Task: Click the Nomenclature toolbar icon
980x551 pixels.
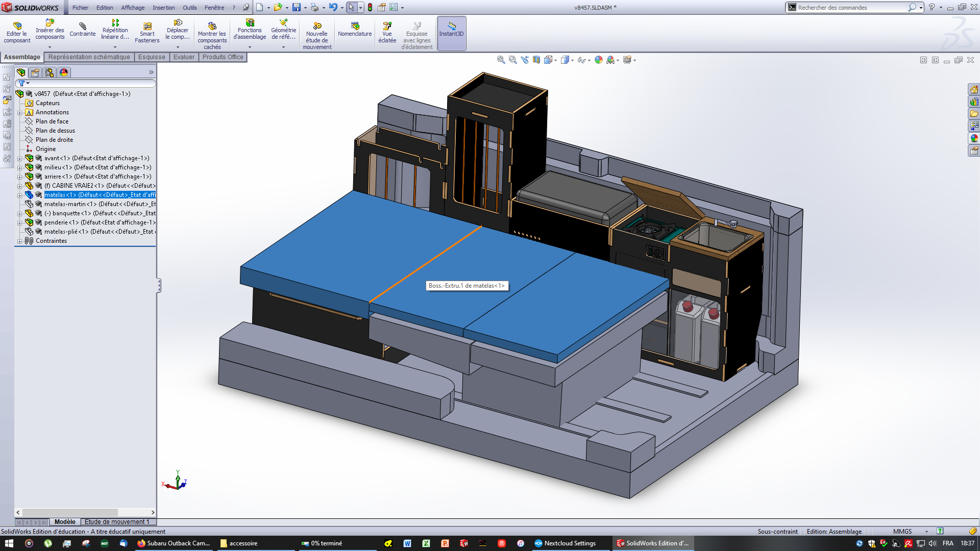Action: point(355,26)
